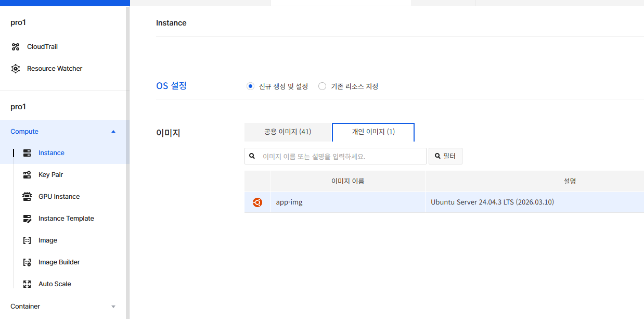Click the Image Builder icon

pos(27,262)
